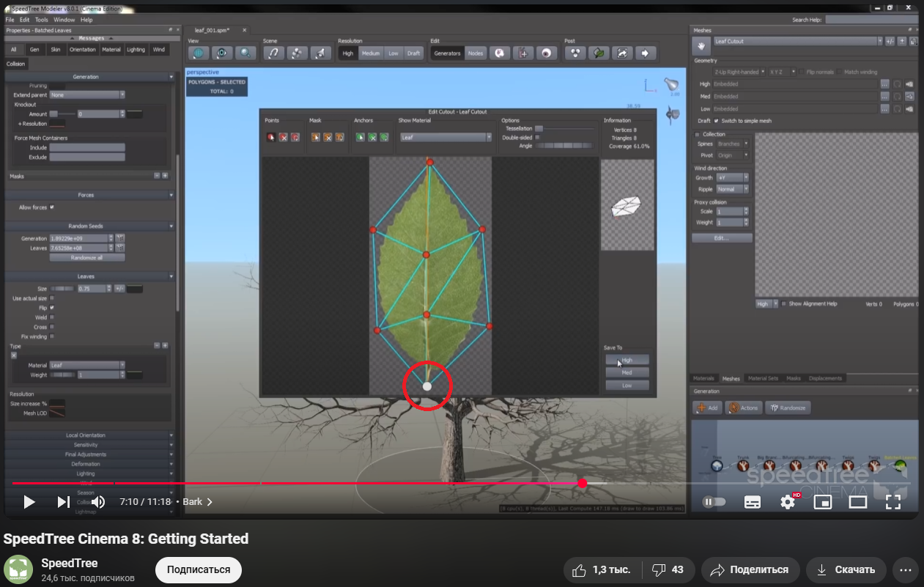Switch to the Orientation properties tab
Viewport: 924px width, 587px height.
click(x=83, y=50)
